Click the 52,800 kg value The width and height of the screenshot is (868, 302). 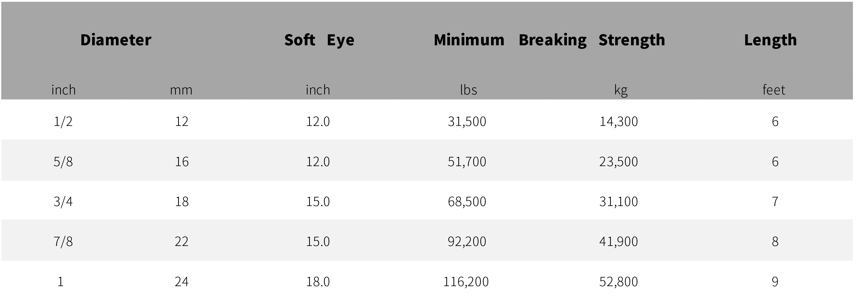click(x=618, y=282)
